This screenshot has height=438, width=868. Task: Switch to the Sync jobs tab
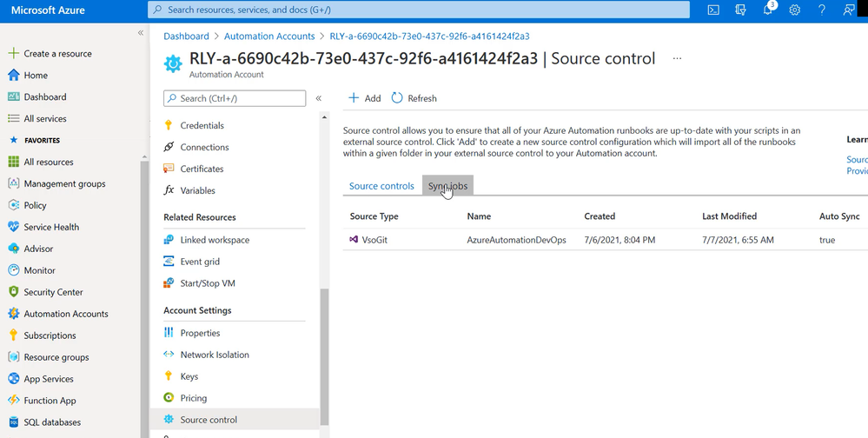pos(447,186)
